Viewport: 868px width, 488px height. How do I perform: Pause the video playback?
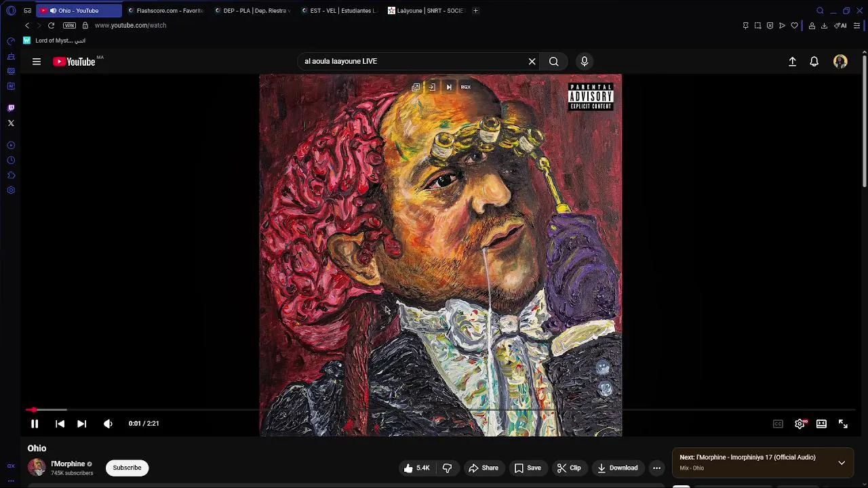click(35, 424)
